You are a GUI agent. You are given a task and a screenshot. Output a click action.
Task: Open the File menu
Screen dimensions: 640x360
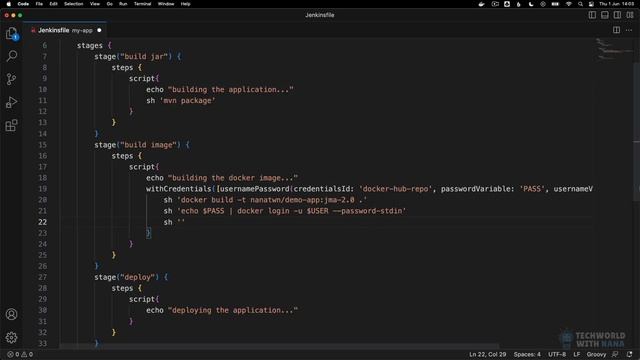pyautogui.click(x=39, y=4)
